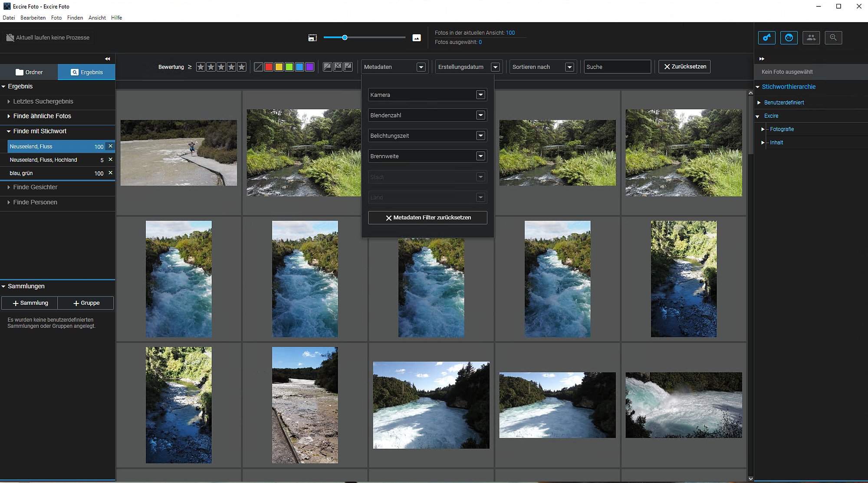The width and height of the screenshot is (868, 483).
Task: Click the small thumbnails size icon
Action: pyautogui.click(x=312, y=38)
